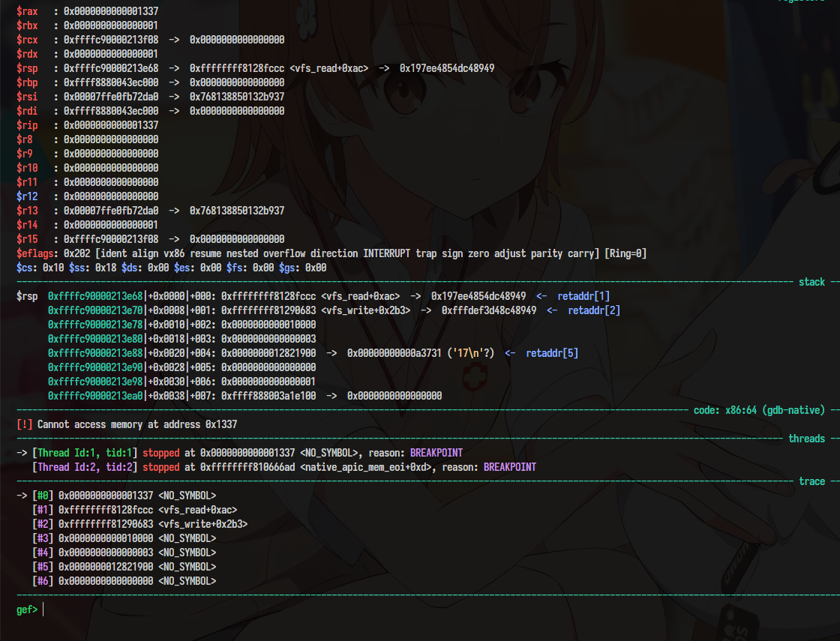Click stack value 0xffff888003a1e100
The image size is (840, 641).
coord(268,396)
